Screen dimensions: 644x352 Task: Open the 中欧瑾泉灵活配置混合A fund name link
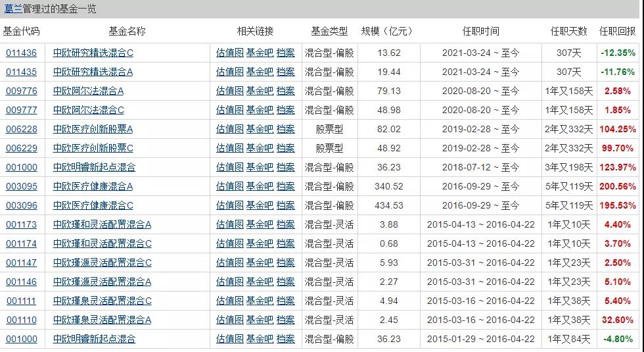(x=103, y=320)
